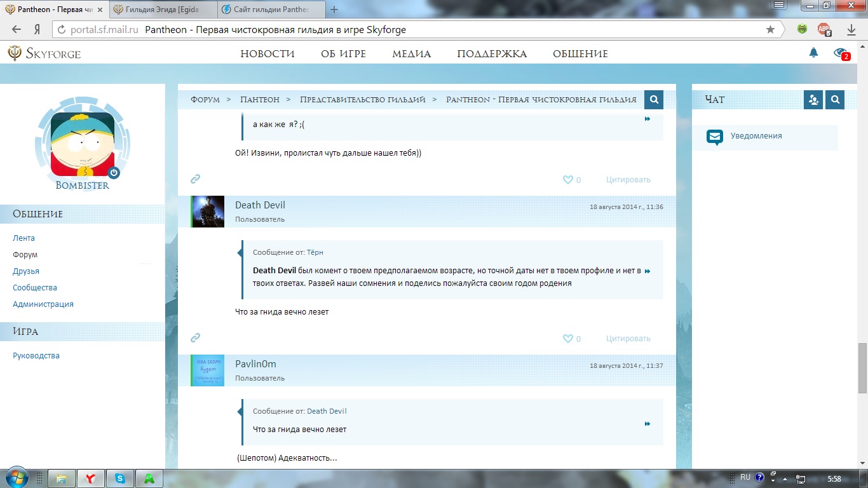Open Pavlin0m's profile name link
This screenshot has width=868, height=488.
256,364
